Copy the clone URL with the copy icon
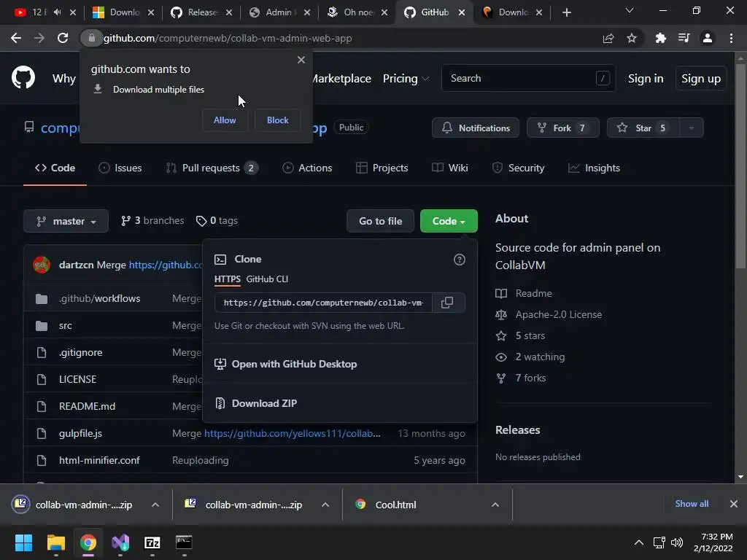Viewport: 747px width, 560px height. click(x=447, y=303)
